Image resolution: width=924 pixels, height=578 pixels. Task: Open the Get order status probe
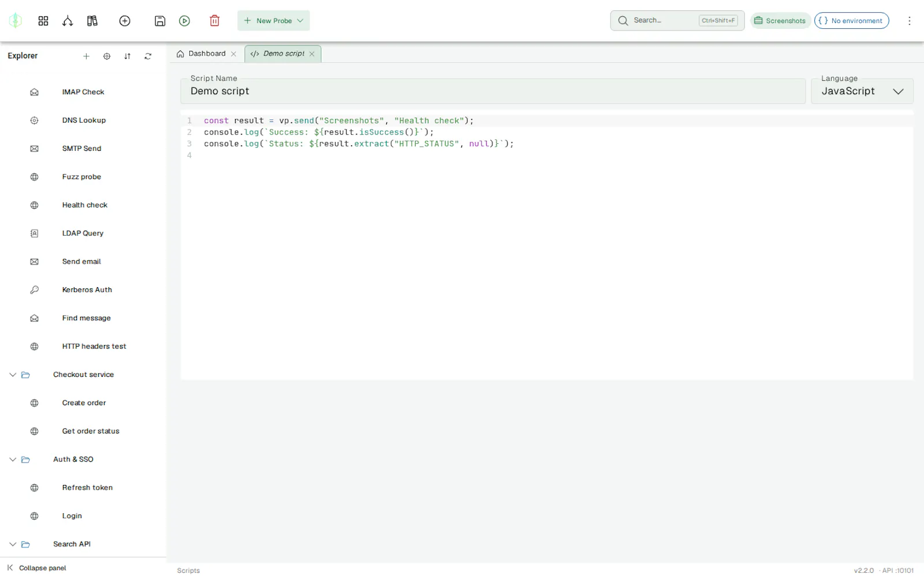(x=91, y=432)
